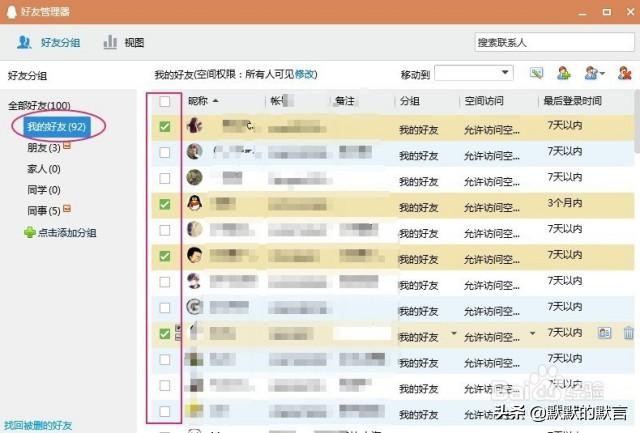Click the delete friends icon in toolbar
The width and height of the screenshot is (640, 433).
pos(625,73)
